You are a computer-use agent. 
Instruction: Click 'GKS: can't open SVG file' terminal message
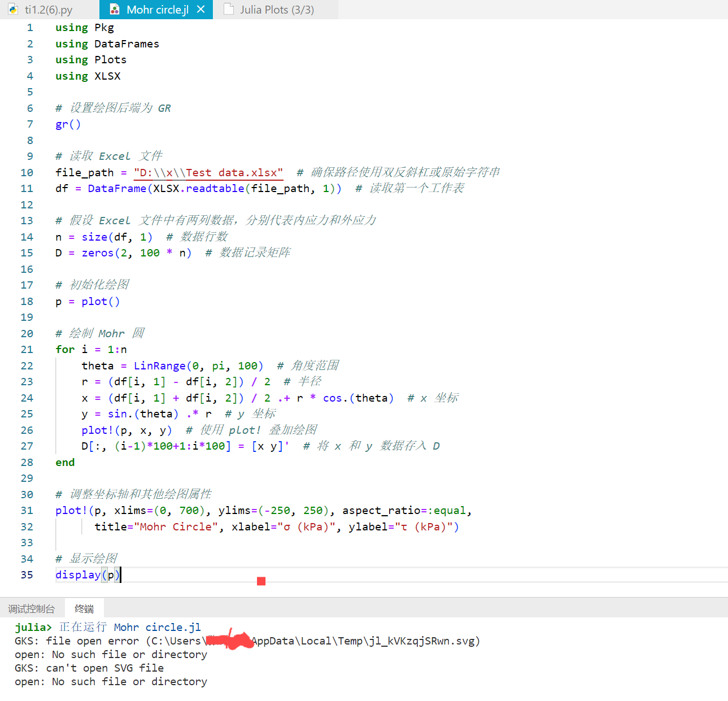89,668
